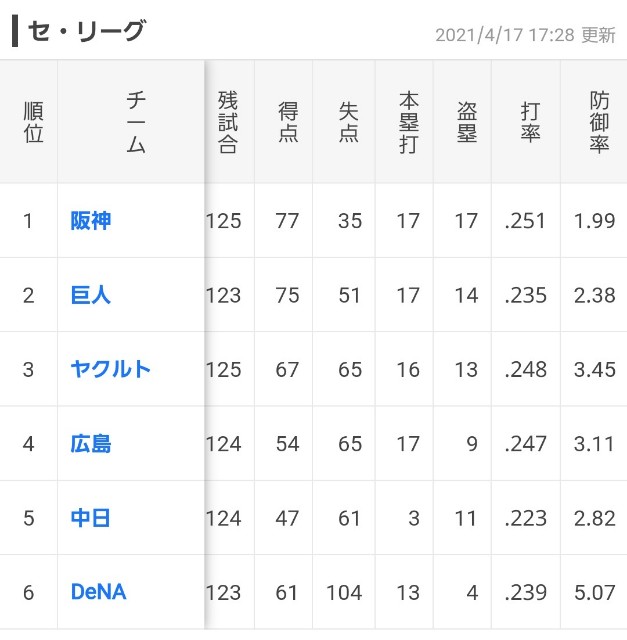Select the セ・リーグ section heading

click(x=86, y=31)
